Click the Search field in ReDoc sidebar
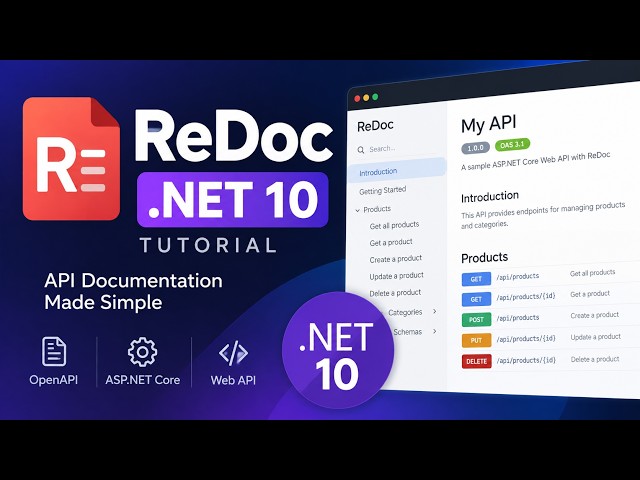640x480 pixels. [x=398, y=149]
